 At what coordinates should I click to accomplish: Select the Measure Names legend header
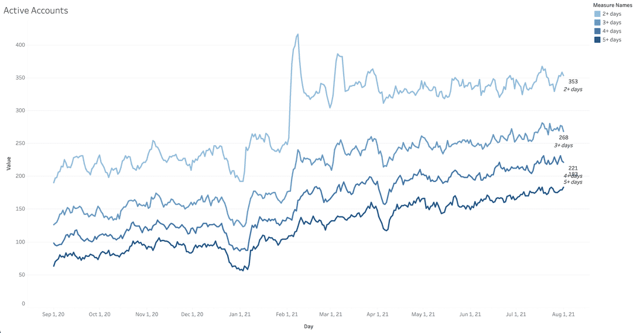612,5
